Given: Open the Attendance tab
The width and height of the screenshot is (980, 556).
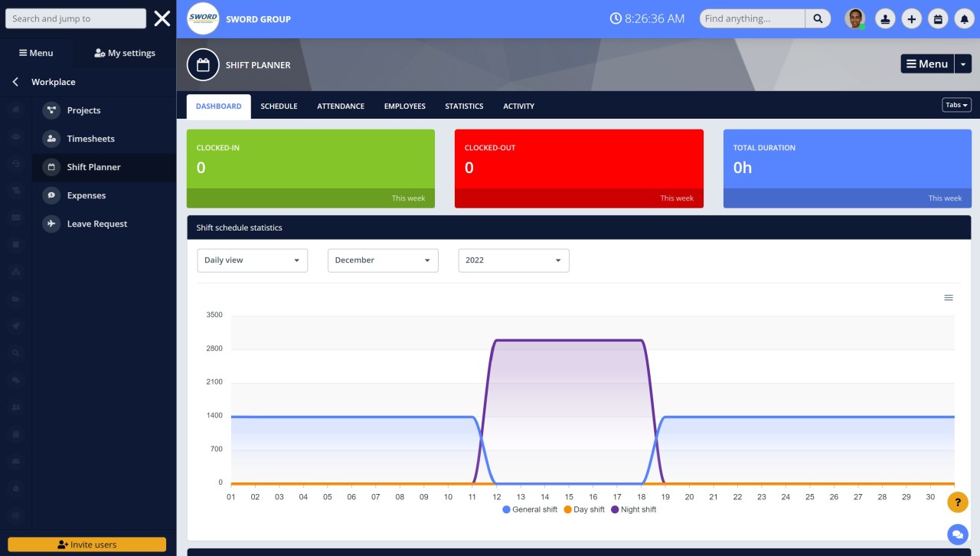Looking at the screenshot, I should click(x=340, y=106).
